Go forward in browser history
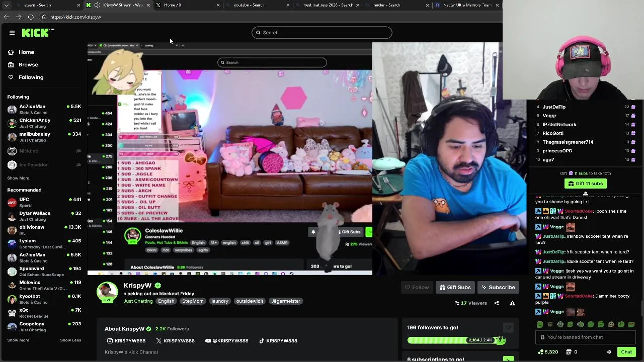The width and height of the screenshot is (644, 362). (19, 17)
